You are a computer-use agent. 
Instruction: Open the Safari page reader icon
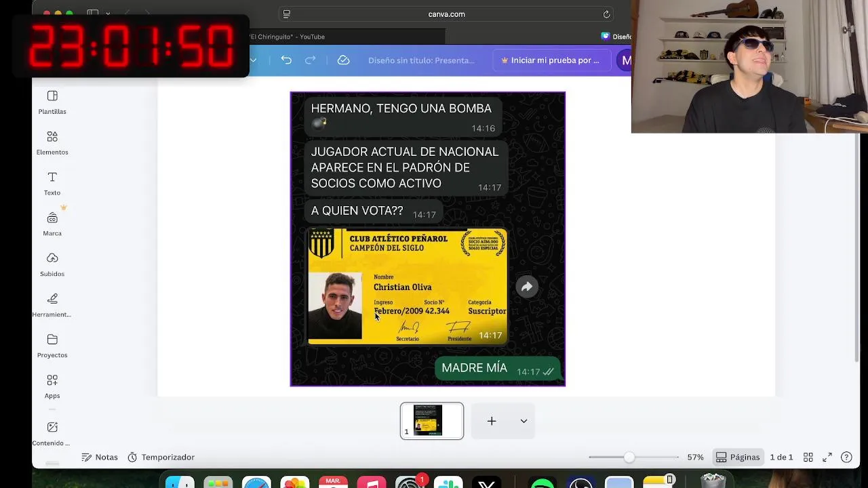point(287,14)
